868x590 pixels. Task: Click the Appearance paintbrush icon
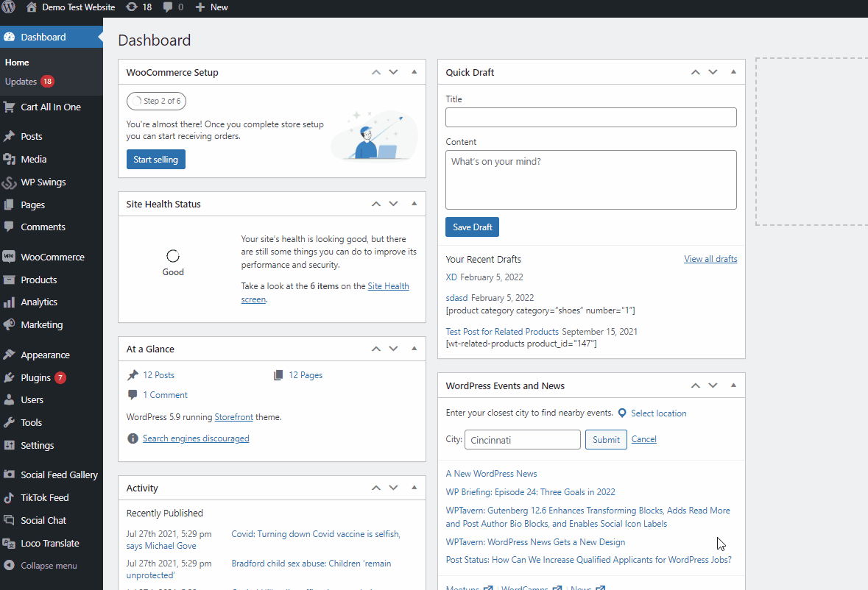[x=9, y=355]
